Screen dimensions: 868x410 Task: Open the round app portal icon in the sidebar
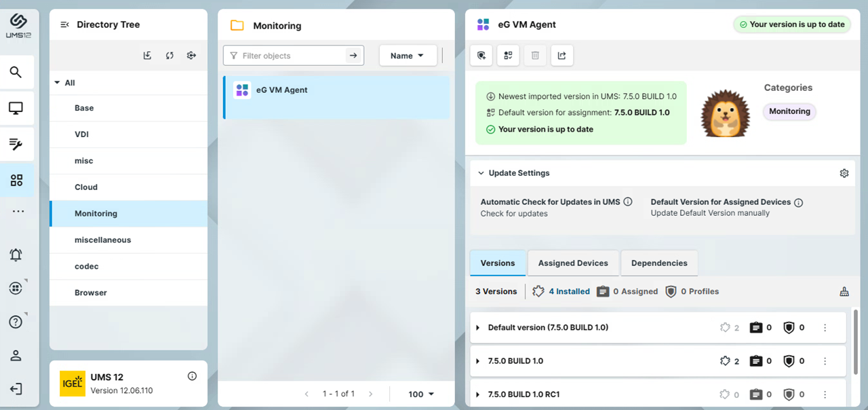(x=16, y=288)
